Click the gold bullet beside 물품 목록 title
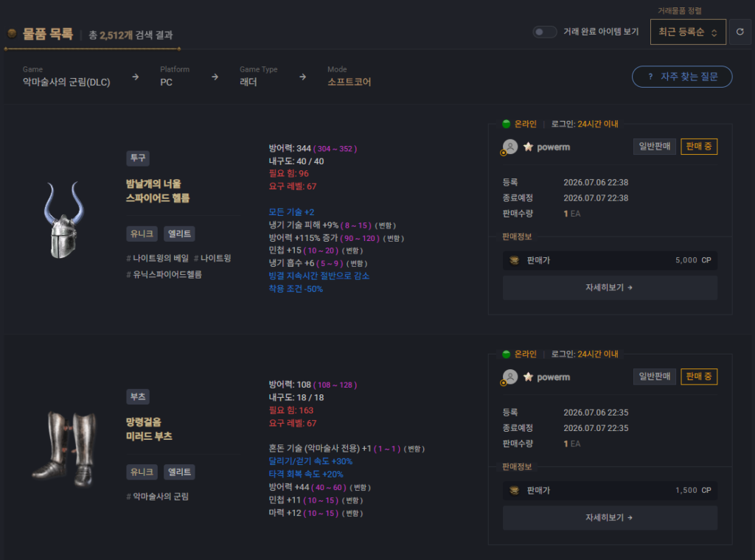 pyautogui.click(x=12, y=33)
